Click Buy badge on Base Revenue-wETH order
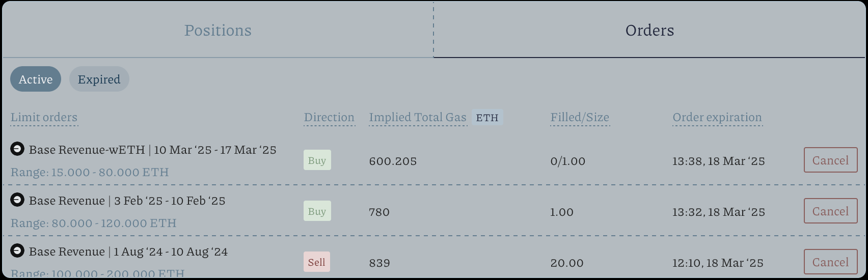This screenshot has width=868, height=280. (x=317, y=160)
